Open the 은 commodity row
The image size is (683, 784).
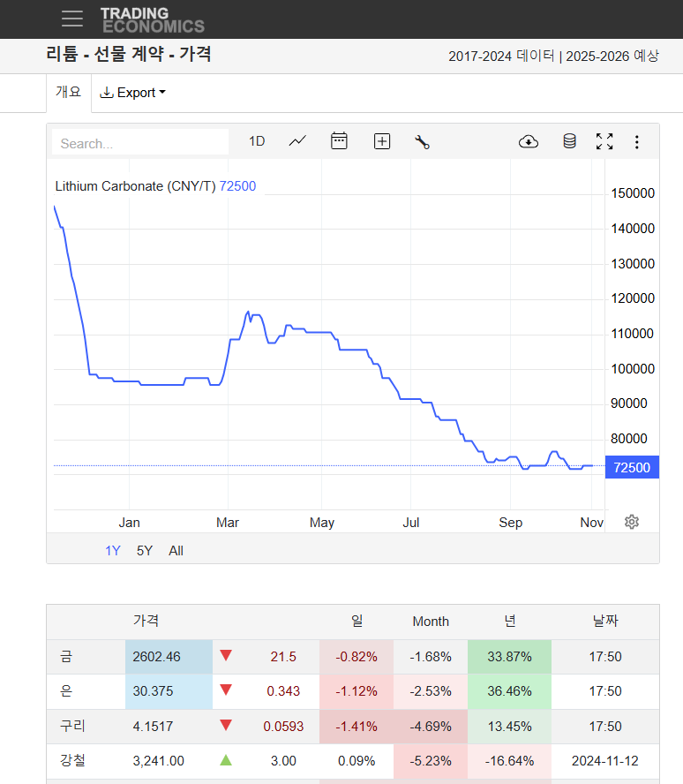[353, 691]
